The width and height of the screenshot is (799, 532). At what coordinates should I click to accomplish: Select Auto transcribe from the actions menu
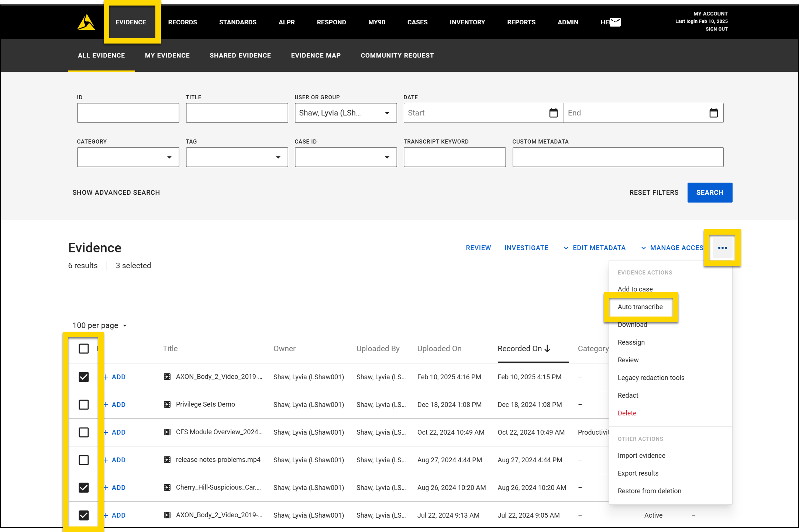640,307
